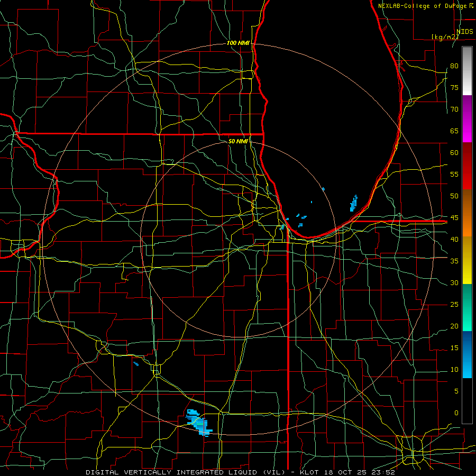
Task: Click legend value 50 on color scale
Action: tap(454, 196)
